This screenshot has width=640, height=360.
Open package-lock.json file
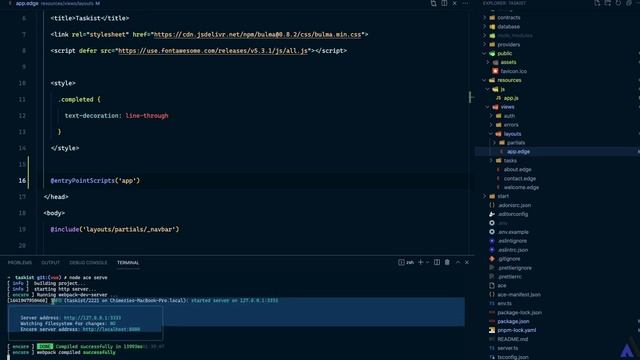[x=520, y=312]
